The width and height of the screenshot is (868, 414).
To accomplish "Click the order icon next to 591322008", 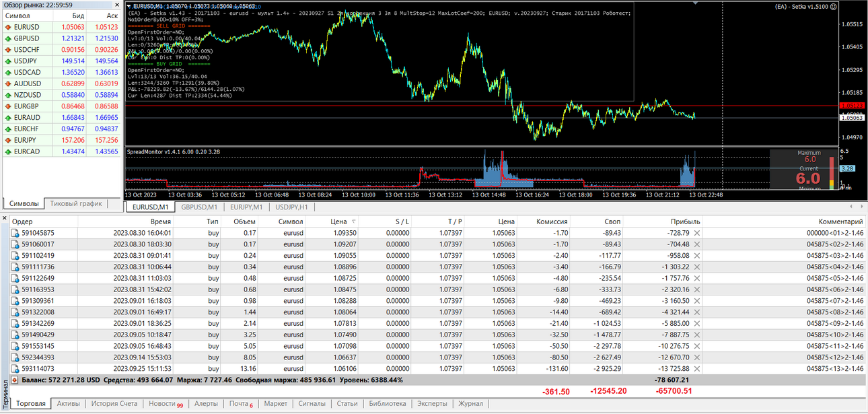I will coord(15,312).
